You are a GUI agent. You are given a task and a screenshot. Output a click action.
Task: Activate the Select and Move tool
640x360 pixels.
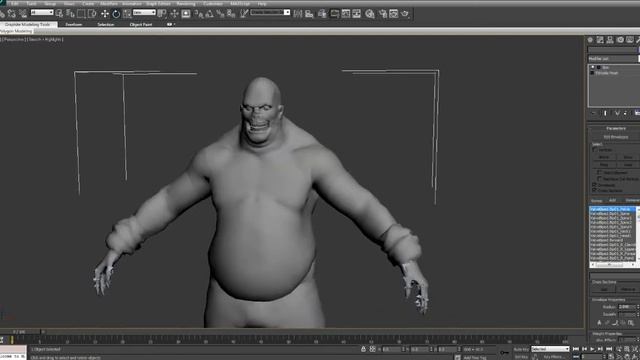[105, 14]
